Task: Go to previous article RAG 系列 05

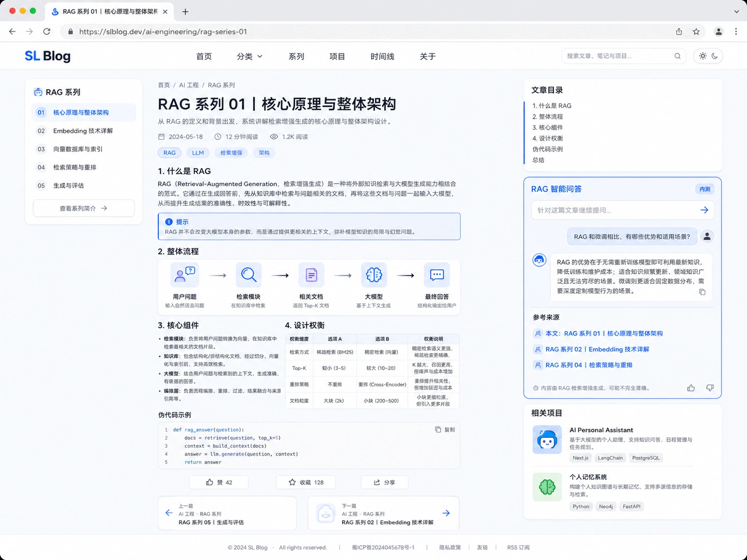Action: (x=227, y=513)
